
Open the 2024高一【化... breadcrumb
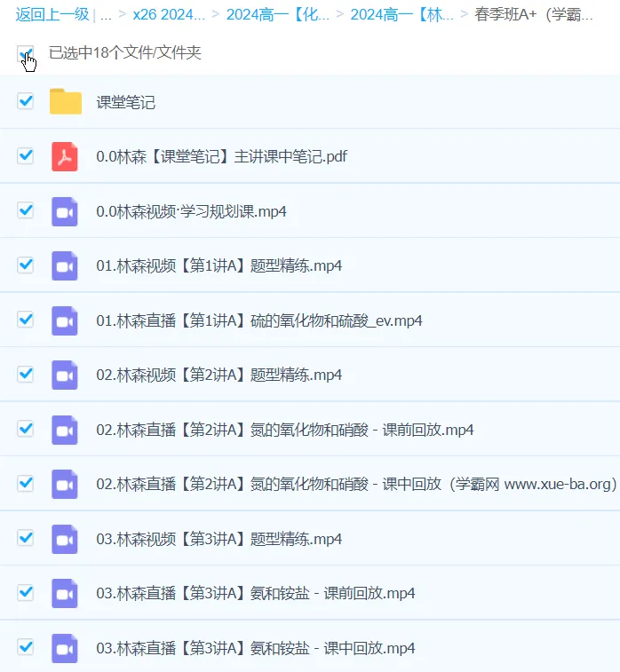(278, 14)
